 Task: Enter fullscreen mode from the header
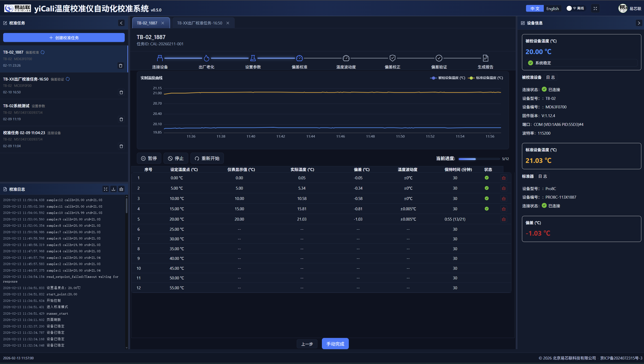(x=595, y=9)
